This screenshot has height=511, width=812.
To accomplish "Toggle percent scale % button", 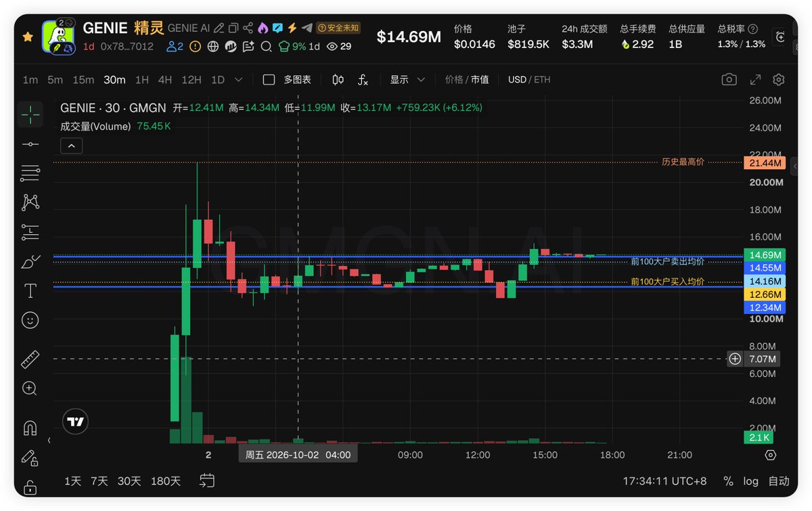I will [x=728, y=481].
